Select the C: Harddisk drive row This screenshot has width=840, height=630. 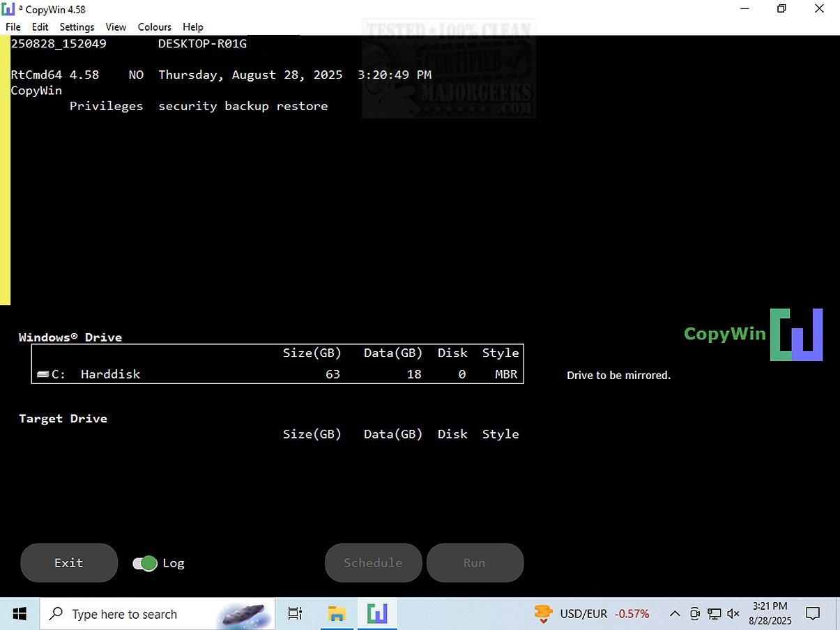[x=277, y=374]
